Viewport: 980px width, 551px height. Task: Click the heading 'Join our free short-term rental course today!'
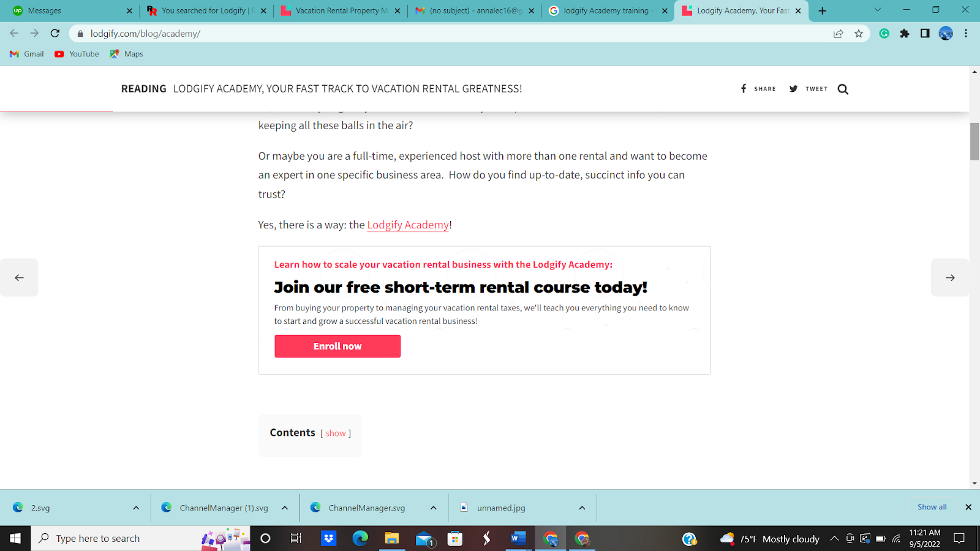[x=461, y=287]
